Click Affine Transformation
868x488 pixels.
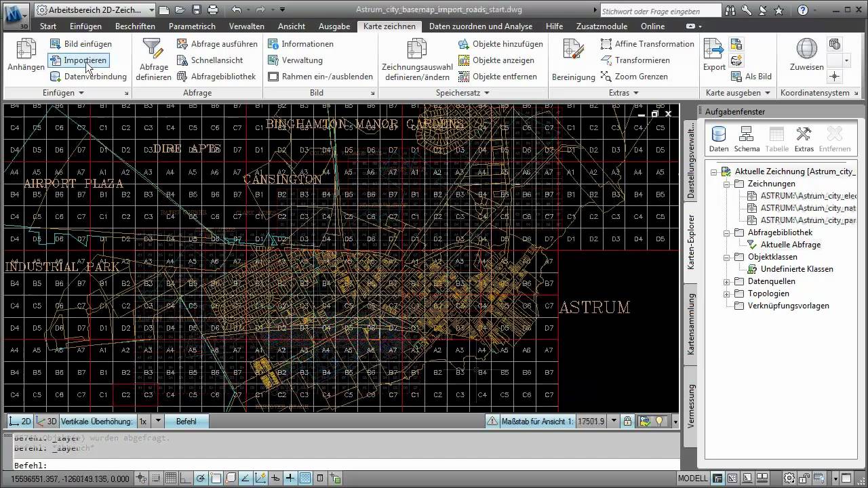(x=648, y=44)
